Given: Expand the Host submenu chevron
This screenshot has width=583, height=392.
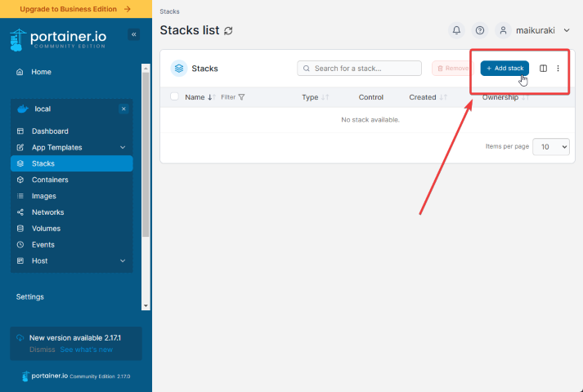Looking at the screenshot, I should click(123, 261).
